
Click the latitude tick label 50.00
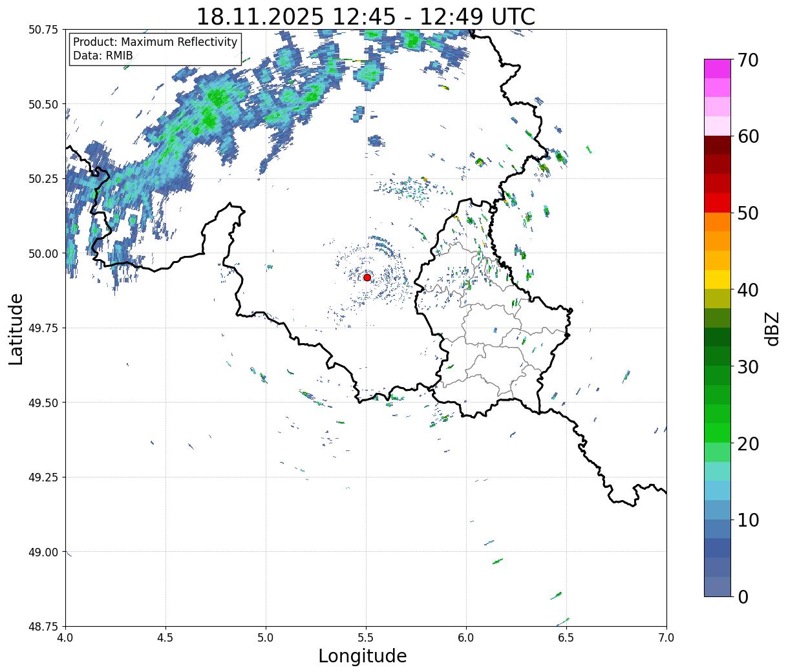(x=43, y=253)
